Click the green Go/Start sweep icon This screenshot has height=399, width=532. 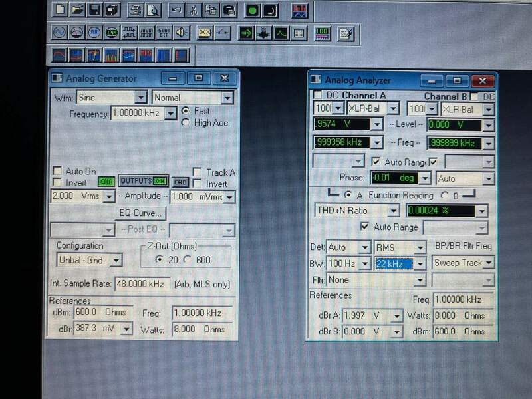click(x=252, y=10)
